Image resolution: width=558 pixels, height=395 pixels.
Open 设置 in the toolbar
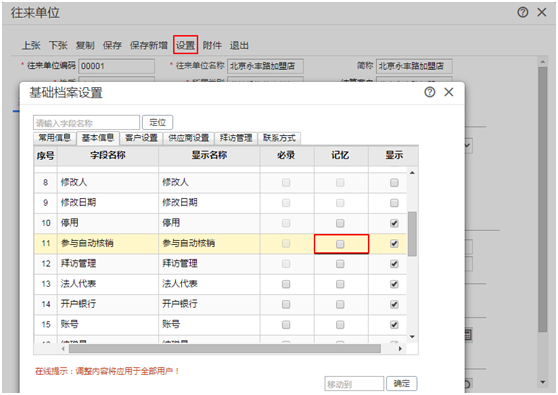click(185, 45)
